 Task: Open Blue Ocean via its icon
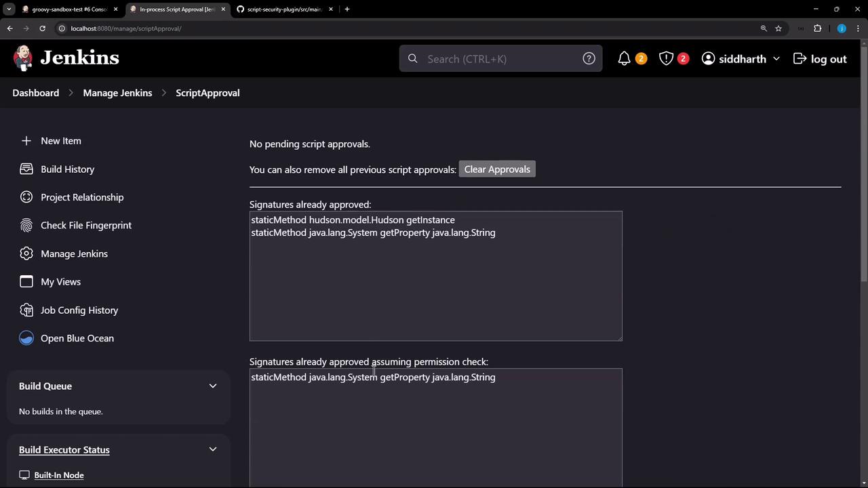coord(26,338)
